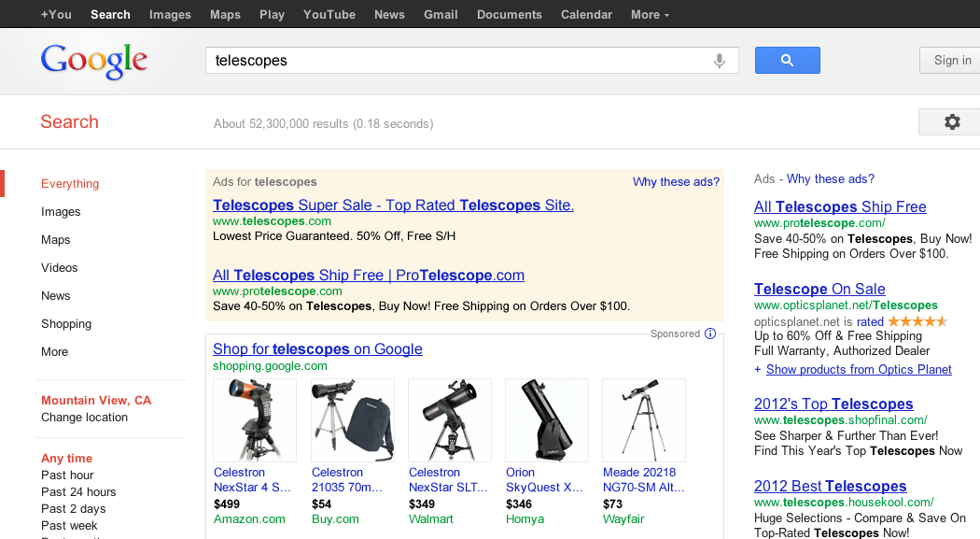The image size is (980, 539).
Task: Click the Mountain View, CA location text
Action: click(96, 400)
